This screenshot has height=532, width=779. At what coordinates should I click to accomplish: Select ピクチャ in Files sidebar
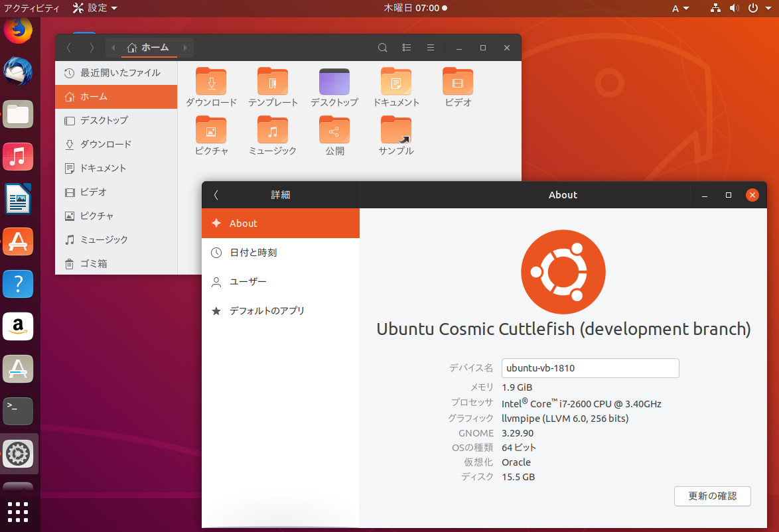coord(116,216)
